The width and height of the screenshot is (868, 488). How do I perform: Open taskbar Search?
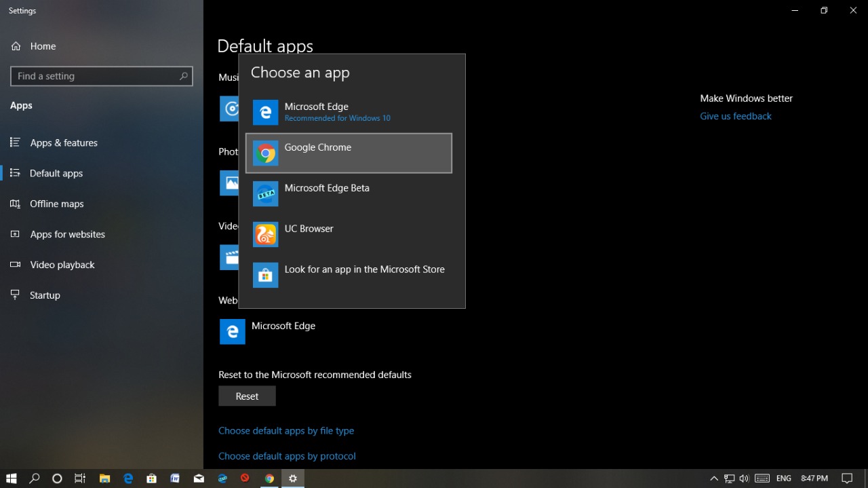point(35,478)
